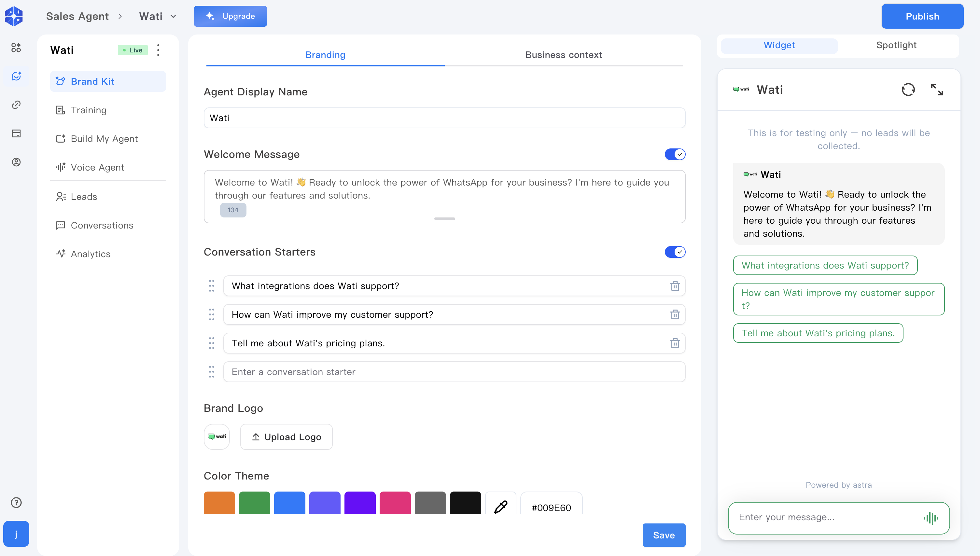
Task: Pick the pink color theme swatch
Action: 395,503
